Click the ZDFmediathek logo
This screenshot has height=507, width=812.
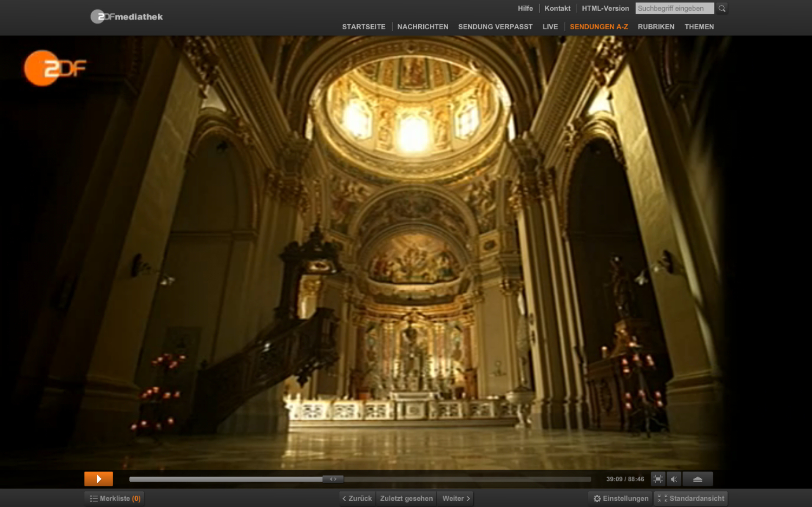[126, 17]
